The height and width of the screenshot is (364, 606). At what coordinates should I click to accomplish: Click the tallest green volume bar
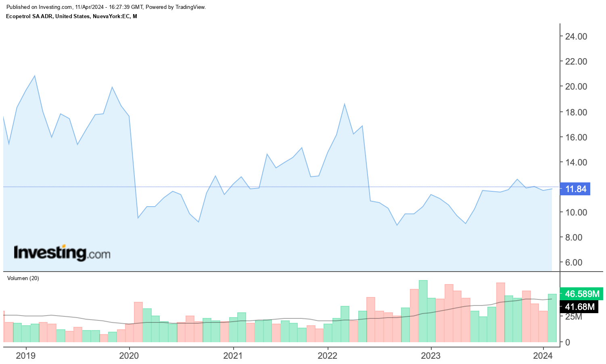pyautogui.click(x=423, y=311)
